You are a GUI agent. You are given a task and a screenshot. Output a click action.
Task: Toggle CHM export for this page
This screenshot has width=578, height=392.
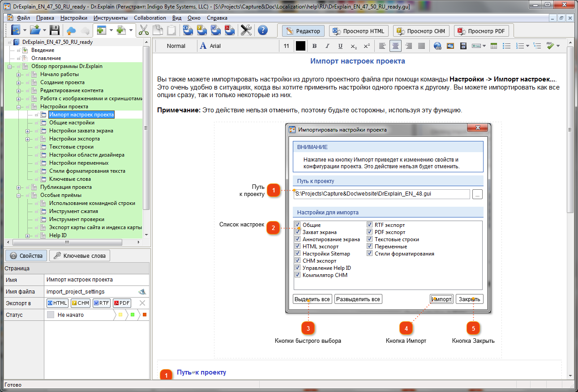[81, 303]
